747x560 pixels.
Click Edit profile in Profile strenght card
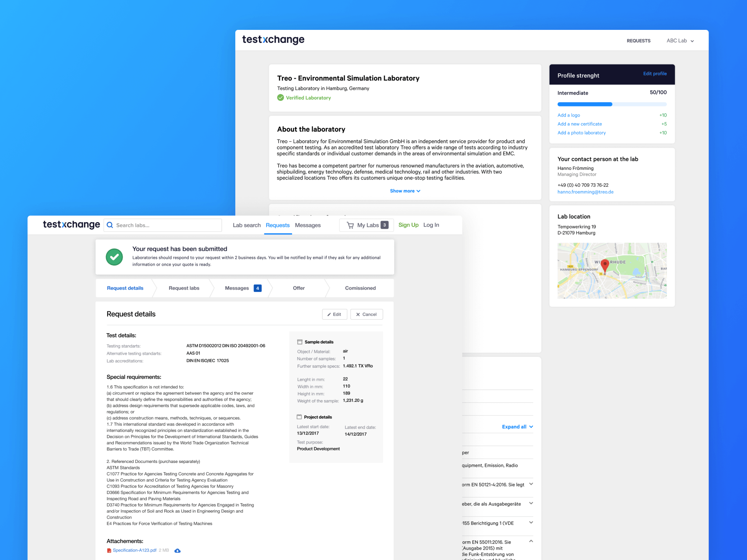click(x=655, y=74)
